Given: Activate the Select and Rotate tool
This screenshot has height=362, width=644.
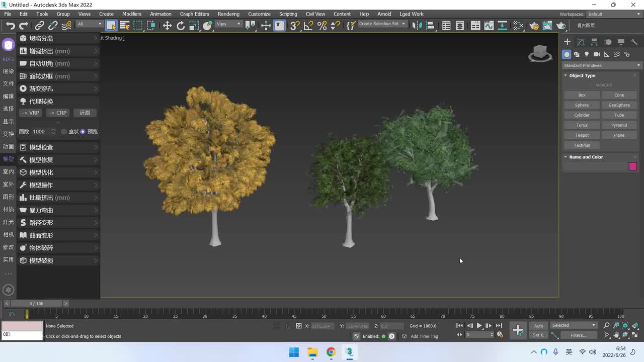Looking at the screenshot, I should coord(181,26).
